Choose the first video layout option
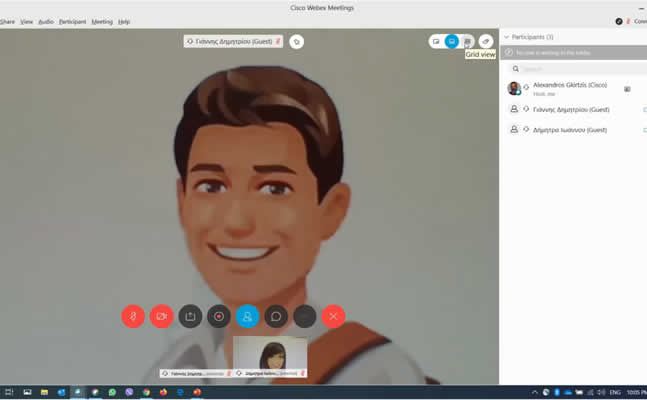Viewport: 647px width, 400px height. (x=436, y=41)
